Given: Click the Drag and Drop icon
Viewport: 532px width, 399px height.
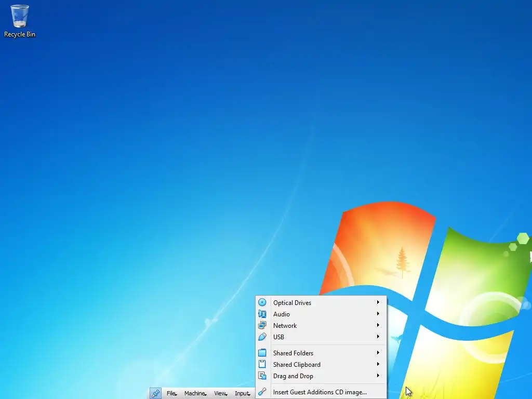Looking at the screenshot, I should coord(262,376).
